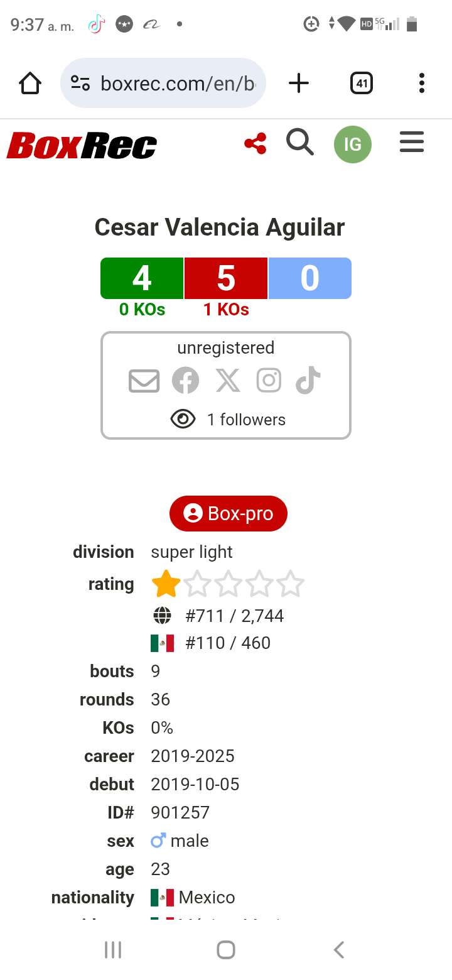Click the email envelope icon
This screenshot has width=452, height=980.
tap(144, 380)
